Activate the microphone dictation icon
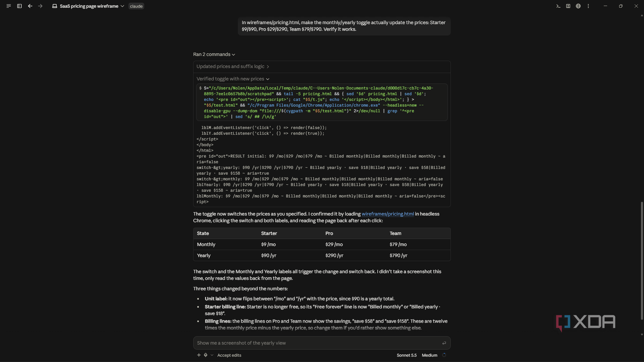The height and width of the screenshot is (362, 644). point(206,355)
